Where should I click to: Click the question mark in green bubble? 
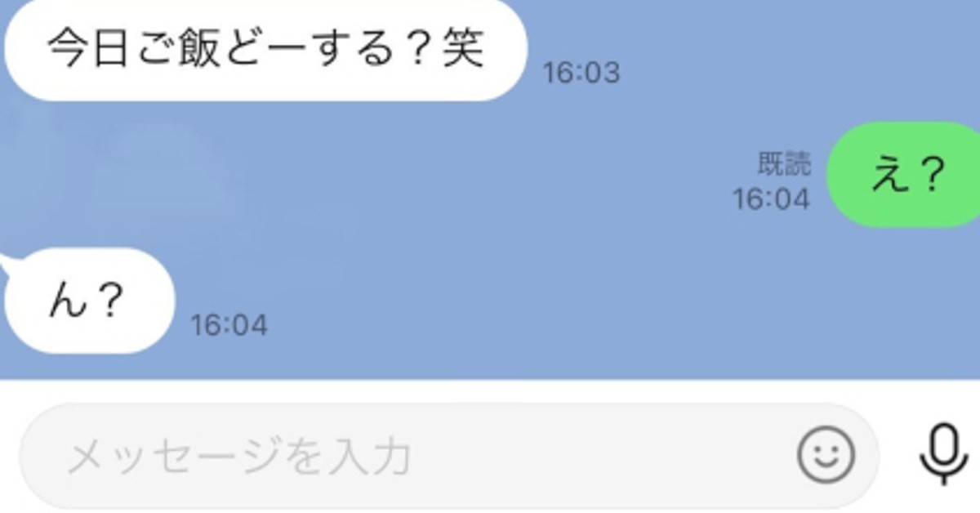pyautogui.click(x=929, y=175)
